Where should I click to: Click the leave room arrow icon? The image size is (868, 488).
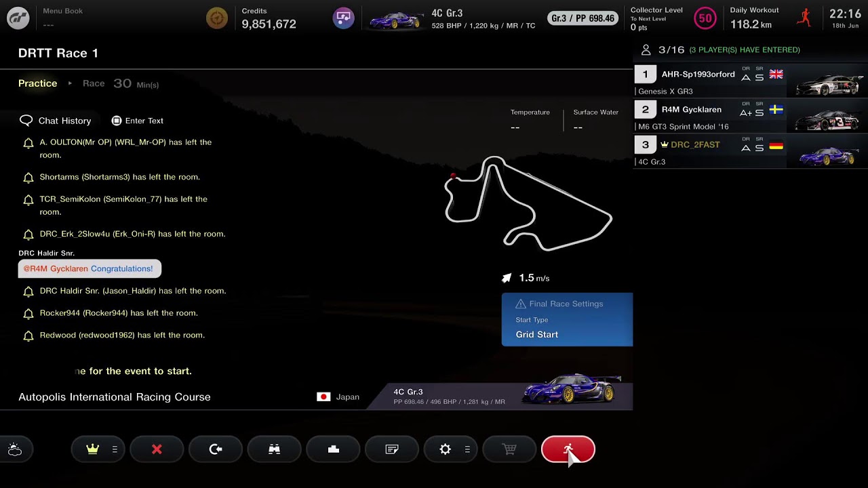(216, 449)
